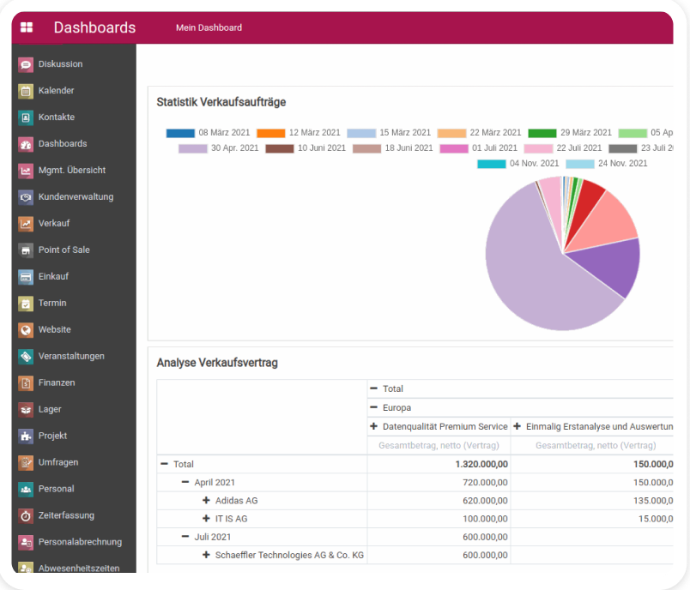The image size is (690, 590).
Task: Collapse the Europa column group
Action: 374,408
